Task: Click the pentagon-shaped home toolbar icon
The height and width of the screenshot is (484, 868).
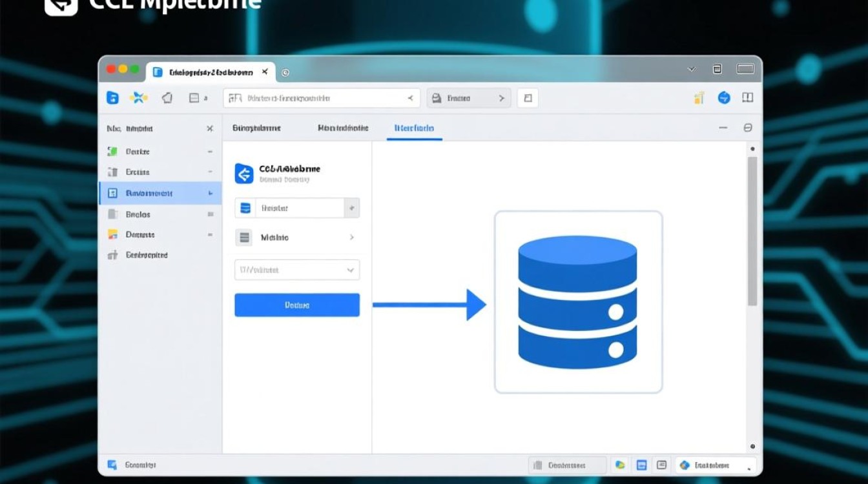Action: 167,98
